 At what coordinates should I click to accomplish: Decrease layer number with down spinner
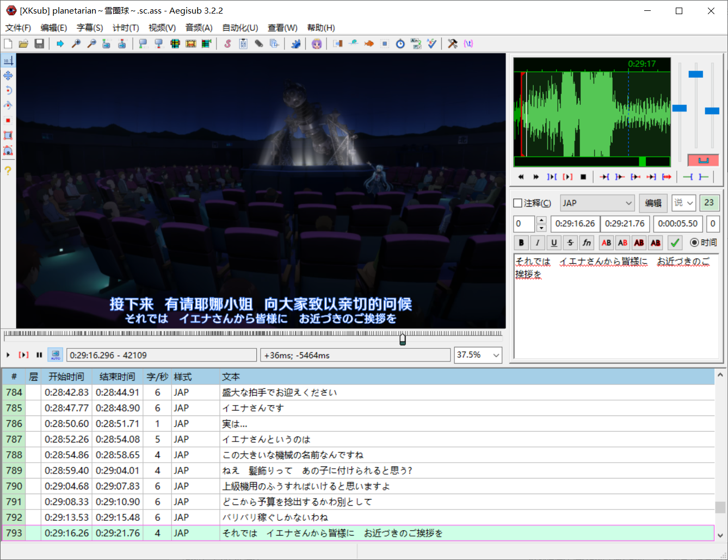click(541, 228)
